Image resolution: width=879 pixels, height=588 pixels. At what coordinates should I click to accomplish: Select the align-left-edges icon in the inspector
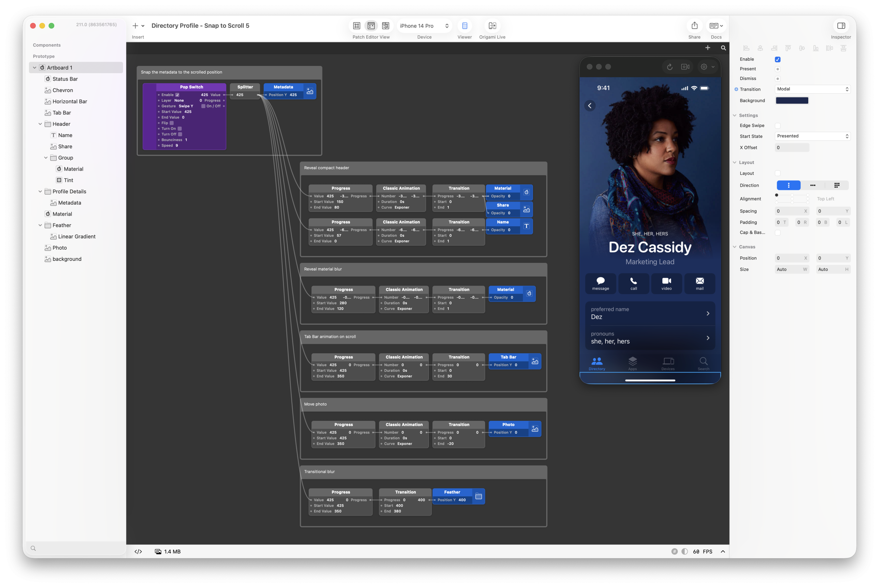pos(746,48)
